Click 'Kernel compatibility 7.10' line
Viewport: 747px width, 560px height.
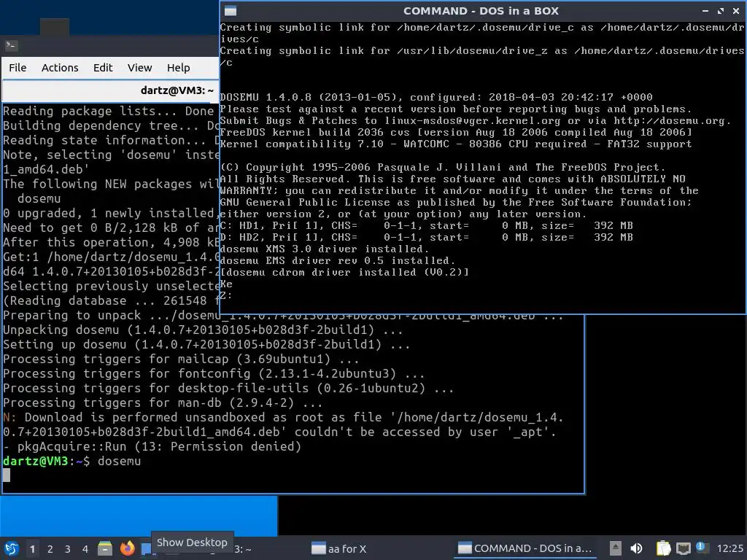[x=456, y=144]
